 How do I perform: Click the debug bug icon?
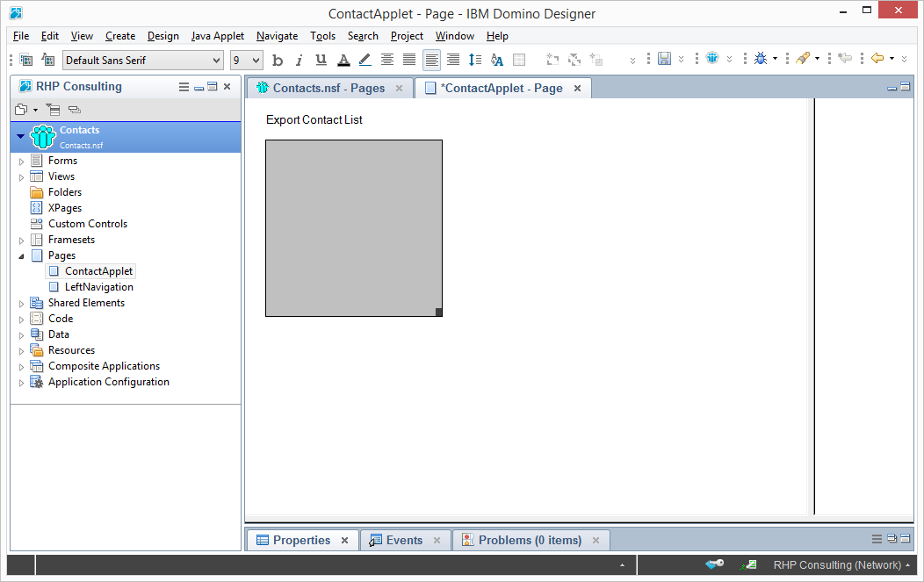coord(761,59)
